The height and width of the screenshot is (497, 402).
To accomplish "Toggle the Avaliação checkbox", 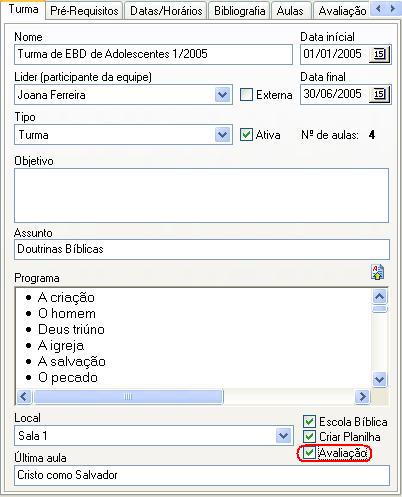I will (309, 452).
